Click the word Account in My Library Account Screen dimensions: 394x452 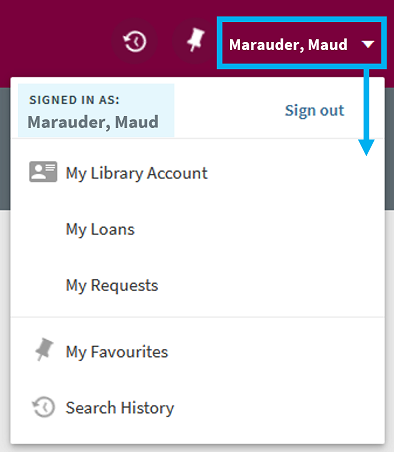177,173
